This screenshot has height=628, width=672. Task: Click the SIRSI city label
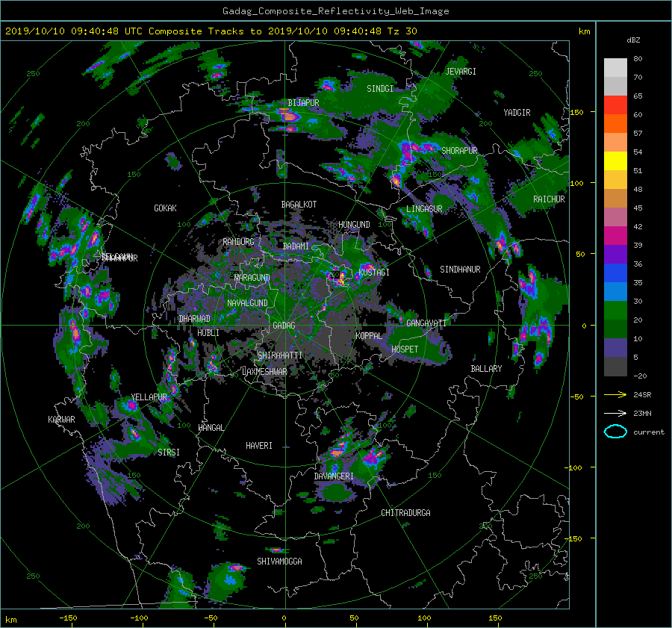tap(169, 453)
